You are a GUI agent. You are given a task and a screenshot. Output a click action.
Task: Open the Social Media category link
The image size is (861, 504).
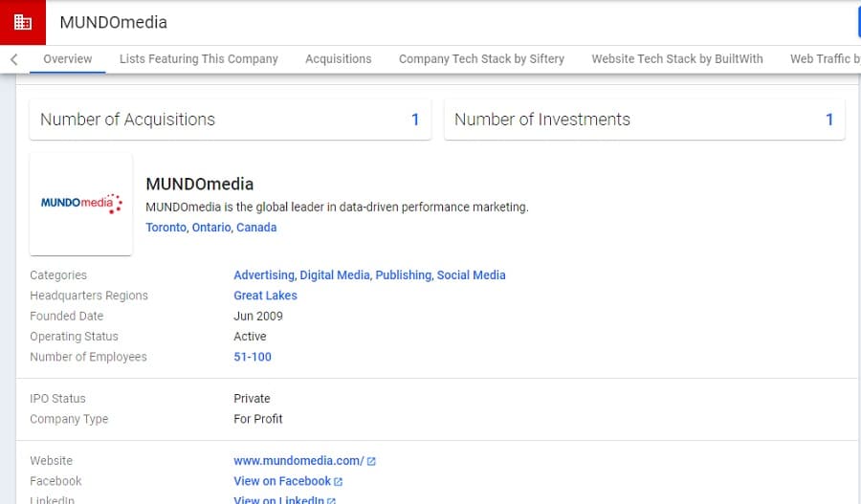click(471, 275)
